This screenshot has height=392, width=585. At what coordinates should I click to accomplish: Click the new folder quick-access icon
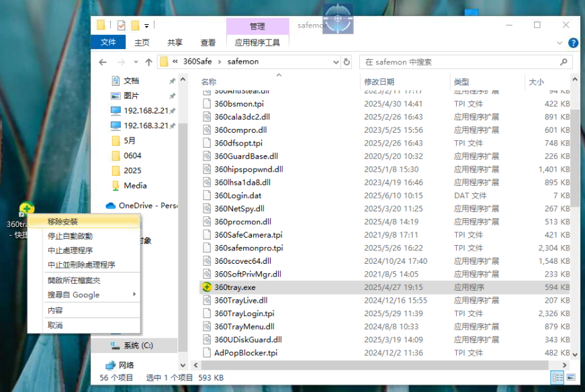click(135, 26)
